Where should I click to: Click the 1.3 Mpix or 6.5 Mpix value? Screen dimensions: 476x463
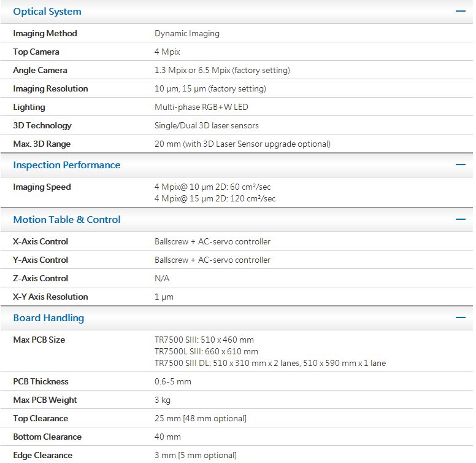222,70
